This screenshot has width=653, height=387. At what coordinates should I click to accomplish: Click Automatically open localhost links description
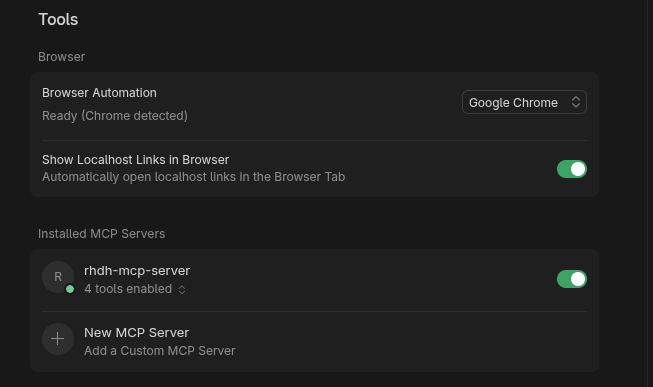click(193, 177)
